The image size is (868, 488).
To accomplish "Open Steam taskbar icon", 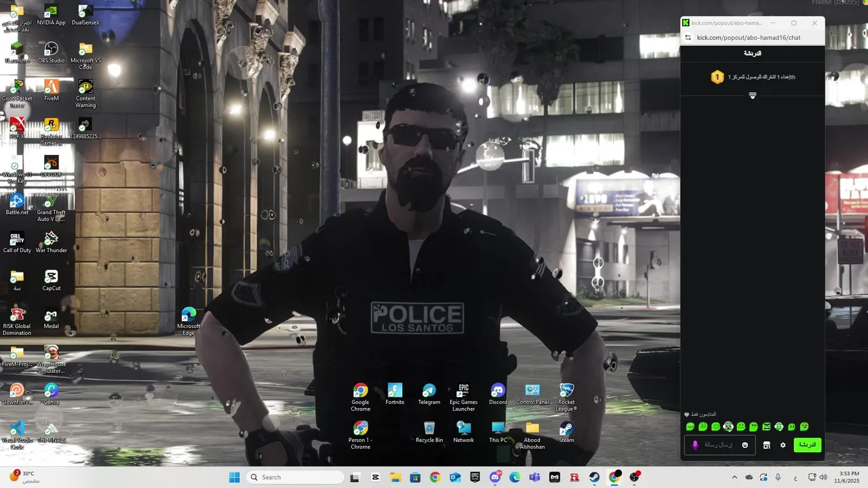I will [x=594, y=477].
